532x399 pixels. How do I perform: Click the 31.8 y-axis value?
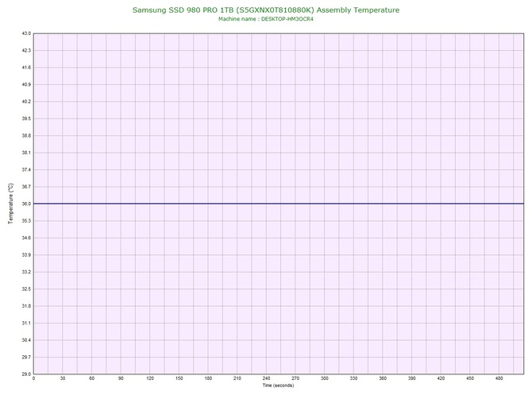tap(26, 306)
